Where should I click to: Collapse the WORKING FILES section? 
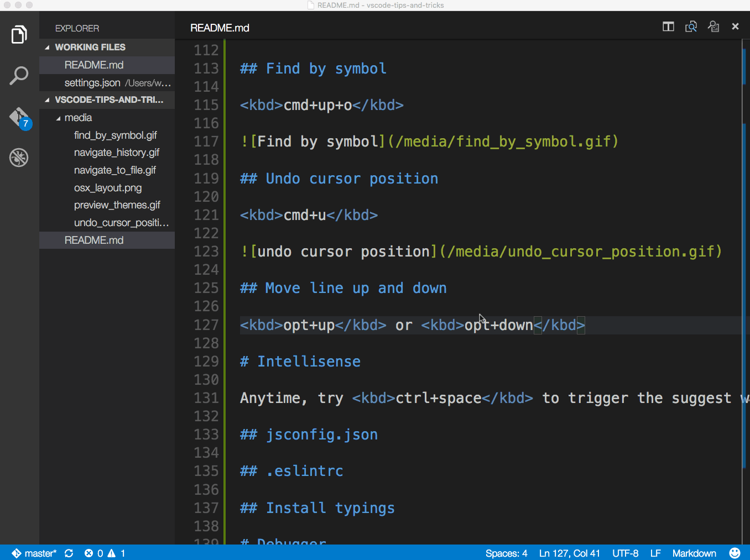point(48,47)
